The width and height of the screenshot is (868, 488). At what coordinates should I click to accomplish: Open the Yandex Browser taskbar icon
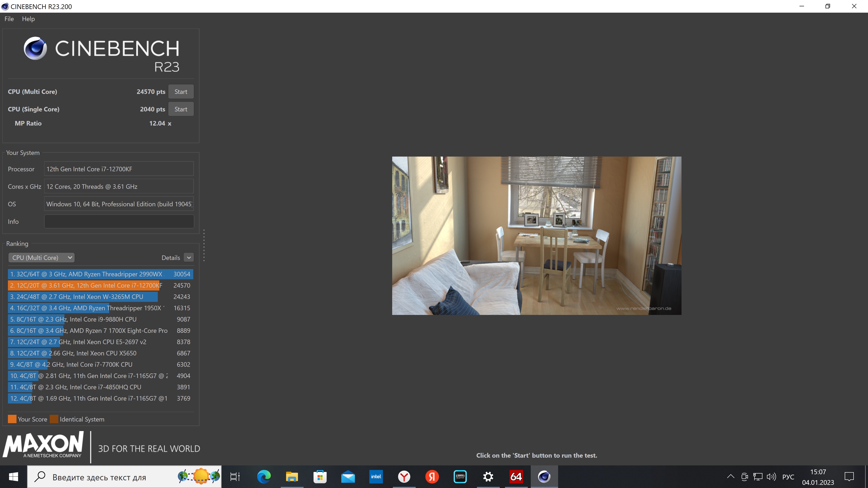(x=404, y=476)
